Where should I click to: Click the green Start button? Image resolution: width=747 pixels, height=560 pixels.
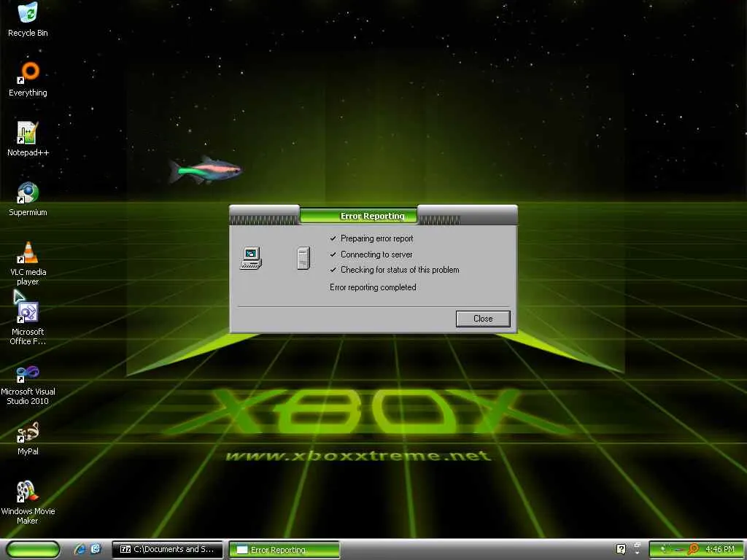coord(34,549)
